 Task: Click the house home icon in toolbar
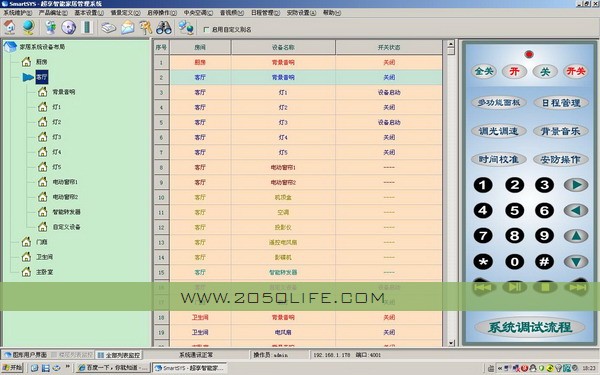pyautogui.click(x=9, y=27)
